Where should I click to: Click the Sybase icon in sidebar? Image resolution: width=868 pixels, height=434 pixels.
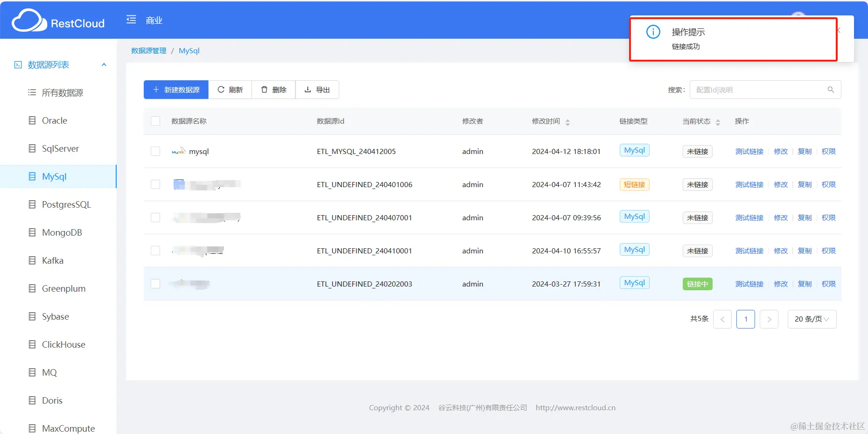32,316
